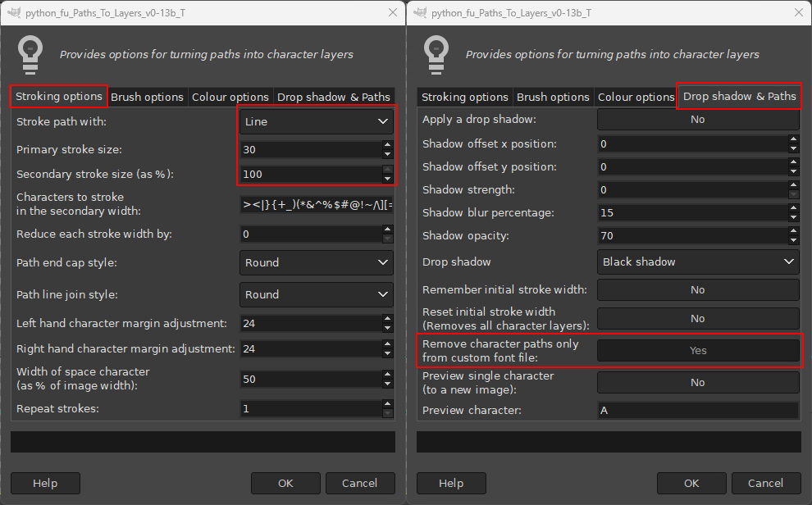Click the Preview character text field
The height and width of the screenshot is (505, 812).
coord(698,410)
